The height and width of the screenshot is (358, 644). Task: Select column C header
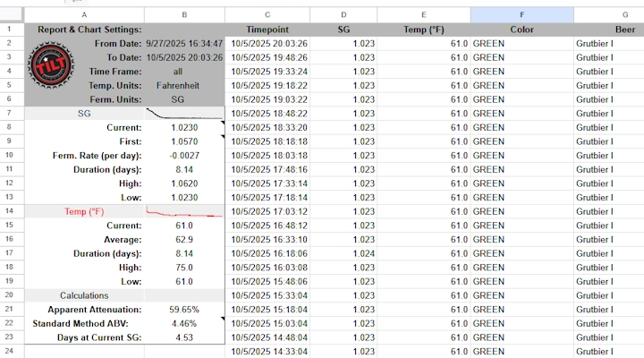[x=267, y=15]
